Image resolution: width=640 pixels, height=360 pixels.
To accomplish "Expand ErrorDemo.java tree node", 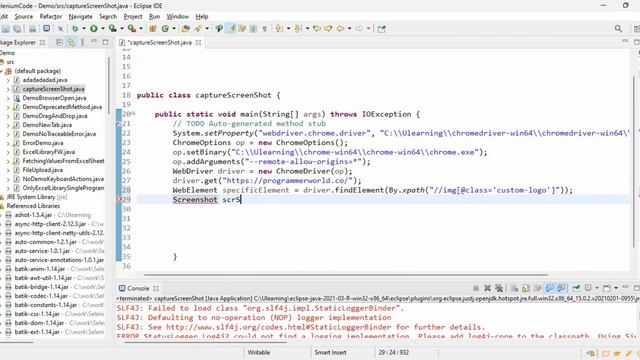I will 8,143.
